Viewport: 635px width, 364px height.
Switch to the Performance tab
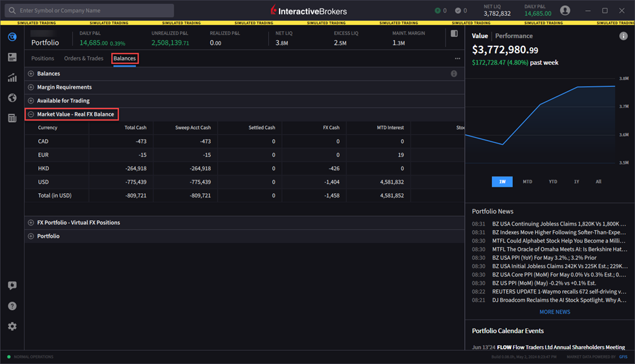coord(514,36)
